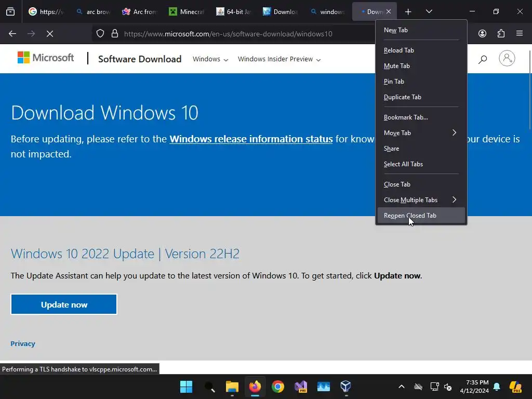Click the Software Download heading link
This screenshot has height=399, width=532.
pyautogui.click(x=140, y=59)
